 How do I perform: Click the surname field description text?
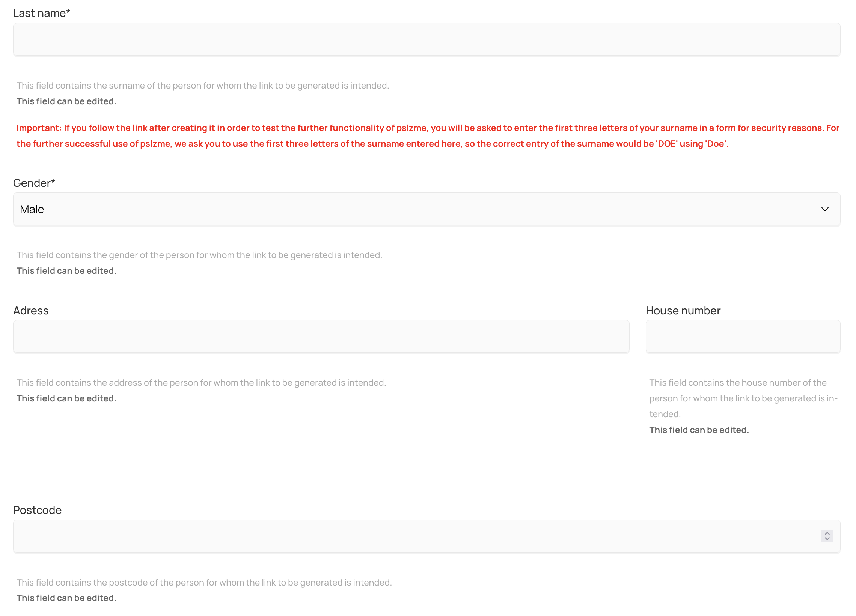coord(202,86)
